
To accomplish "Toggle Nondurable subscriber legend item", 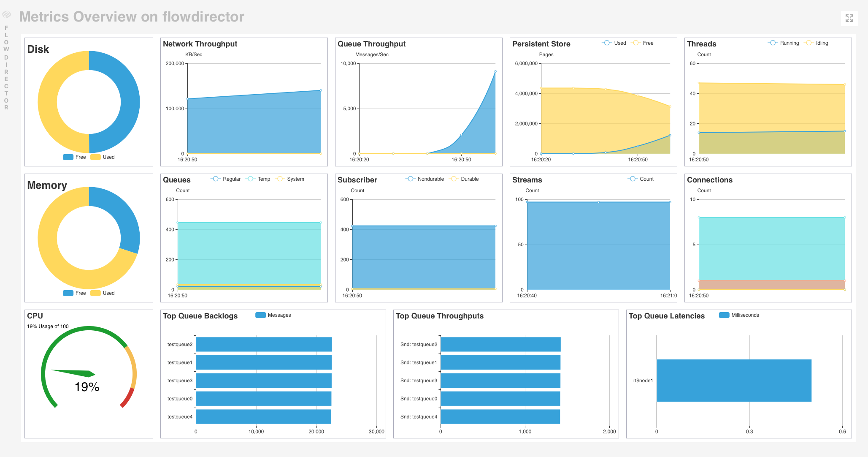I will point(411,179).
